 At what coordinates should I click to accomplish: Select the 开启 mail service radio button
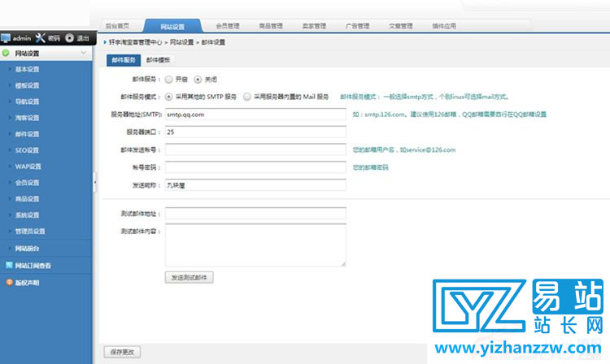168,80
